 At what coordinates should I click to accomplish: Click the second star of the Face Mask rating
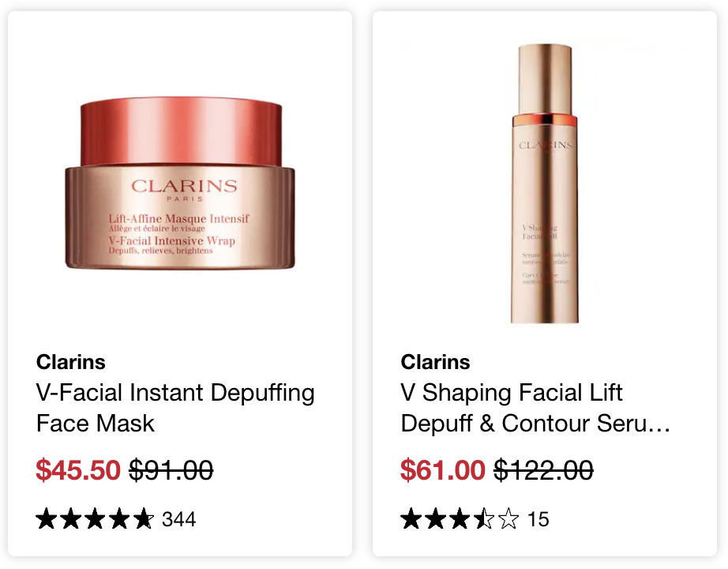pos(70,518)
